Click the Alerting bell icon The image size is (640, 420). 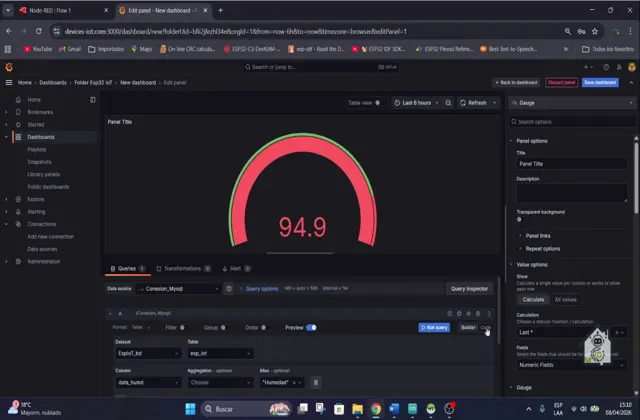pos(18,211)
